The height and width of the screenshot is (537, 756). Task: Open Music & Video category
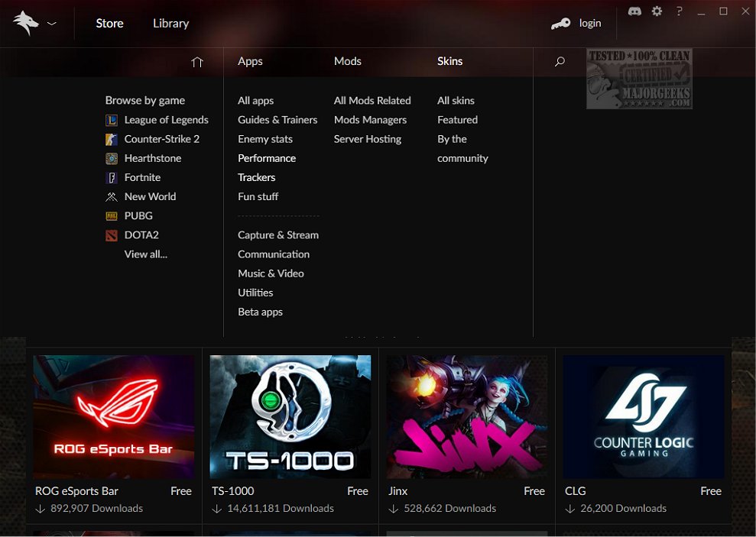271,273
